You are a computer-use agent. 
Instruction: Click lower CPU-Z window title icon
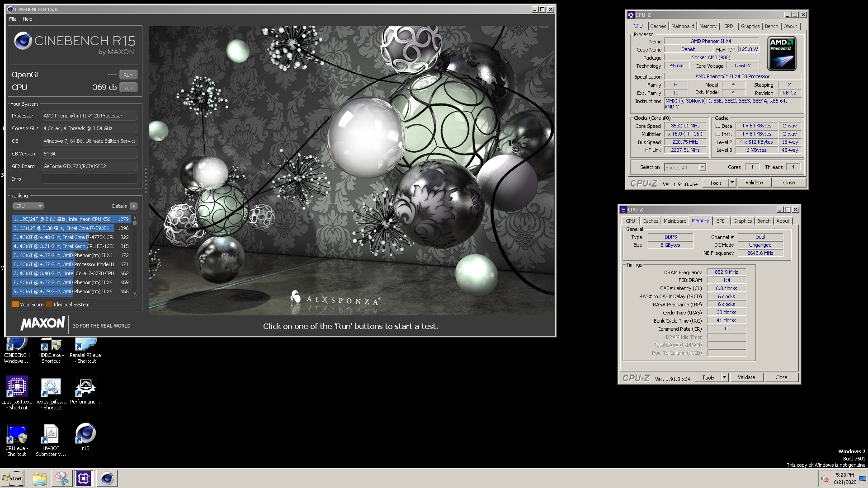[623, 210]
